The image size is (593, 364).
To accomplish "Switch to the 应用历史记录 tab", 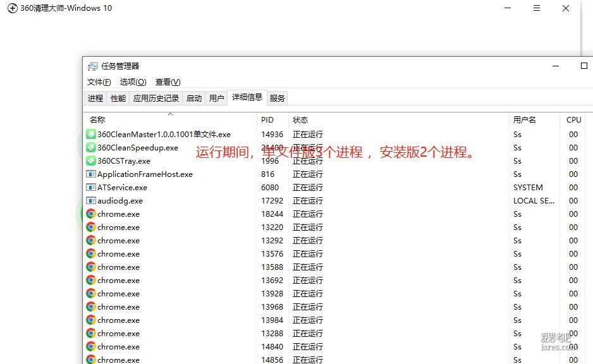I will click(156, 99).
